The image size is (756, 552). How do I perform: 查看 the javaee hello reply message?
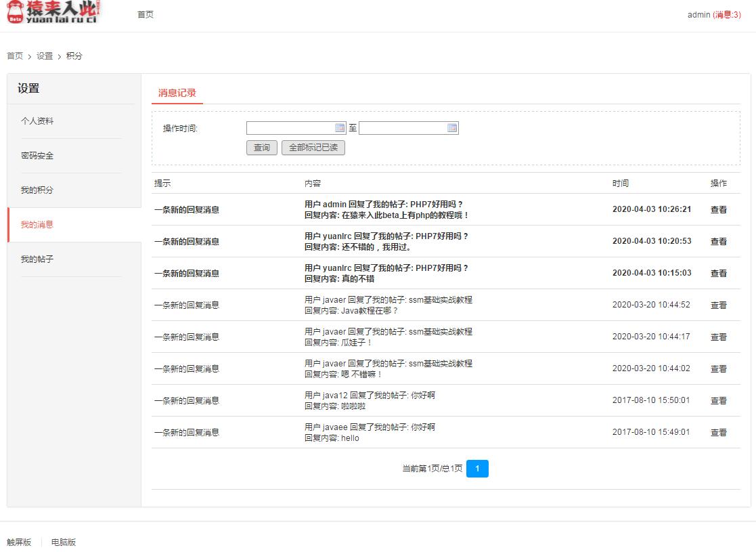[x=719, y=432]
